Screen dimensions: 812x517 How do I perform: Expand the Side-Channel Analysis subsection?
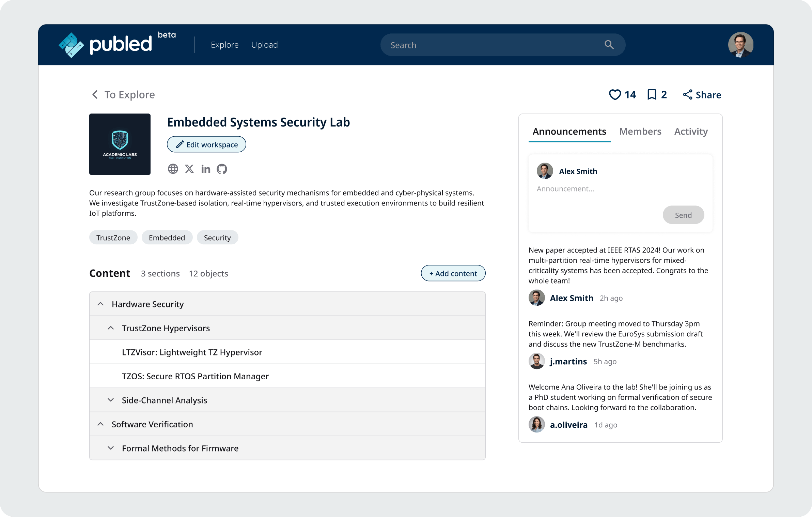tap(111, 400)
